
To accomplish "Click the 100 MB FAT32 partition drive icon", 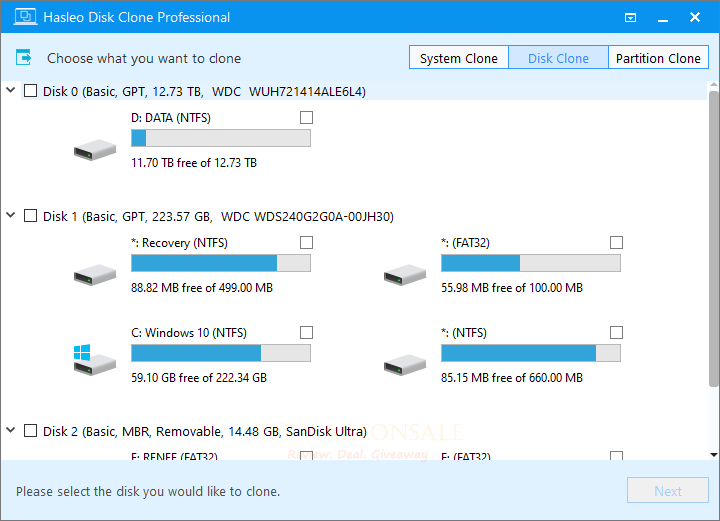I will (405, 275).
